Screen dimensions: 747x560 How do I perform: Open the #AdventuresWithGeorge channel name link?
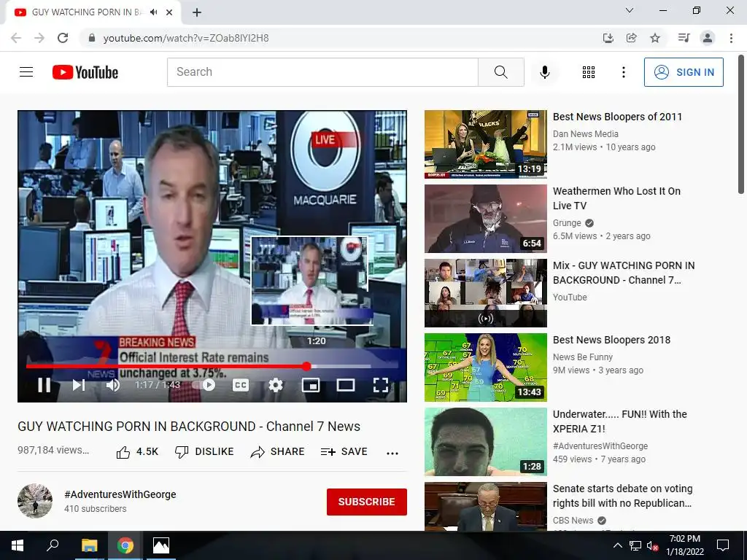coord(120,494)
